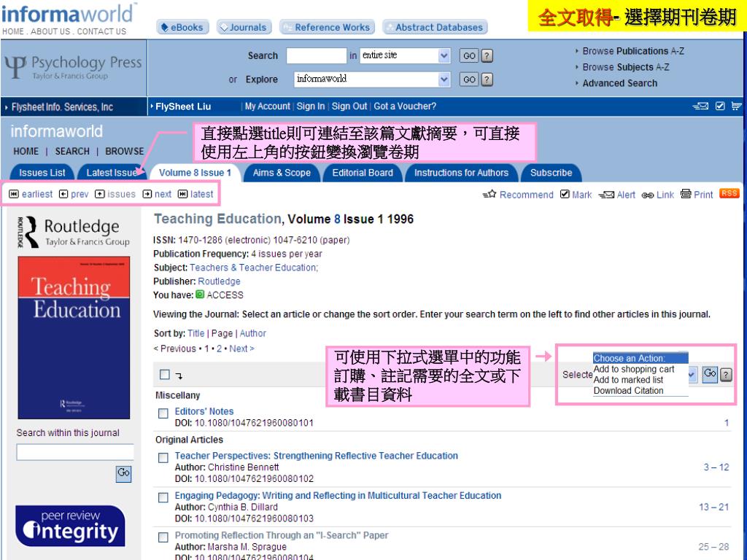747x560 pixels.
Task: Go to page 2 of results
Action: point(219,349)
